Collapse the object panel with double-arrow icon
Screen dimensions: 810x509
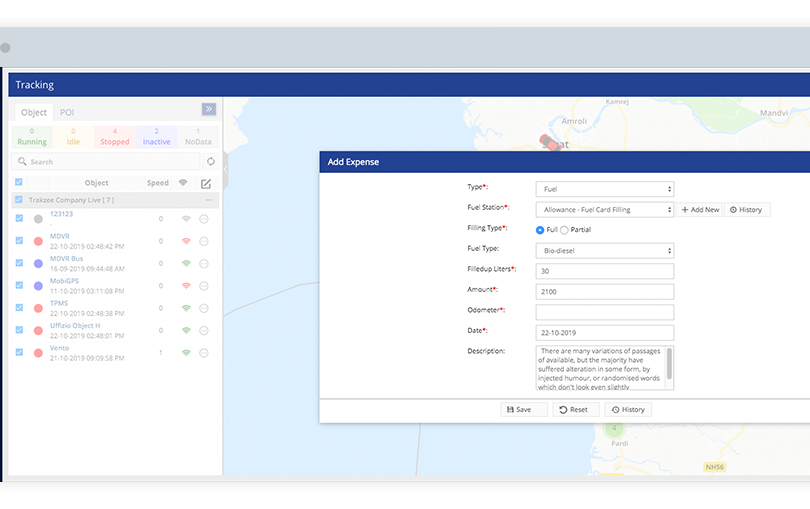(208, 110)
